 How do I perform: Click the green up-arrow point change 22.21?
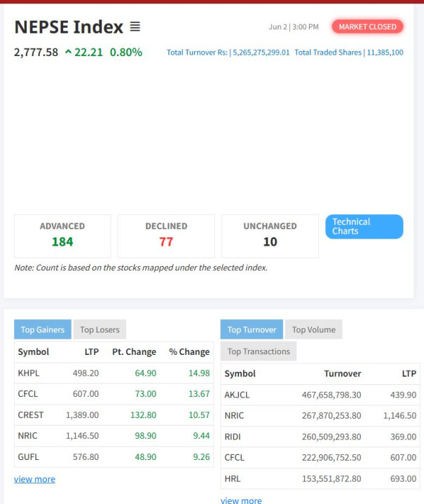click(x=84, y=52)
